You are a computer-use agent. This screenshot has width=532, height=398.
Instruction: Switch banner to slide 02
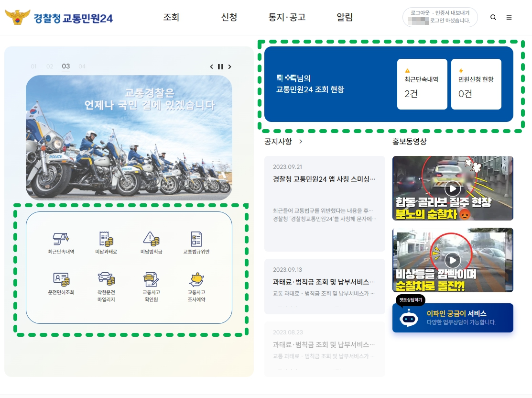50,66
